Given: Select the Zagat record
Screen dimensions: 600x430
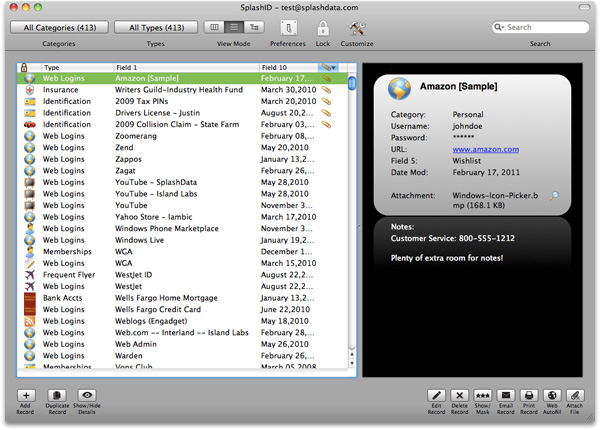Looking at the screenshot, I should 183,171.
